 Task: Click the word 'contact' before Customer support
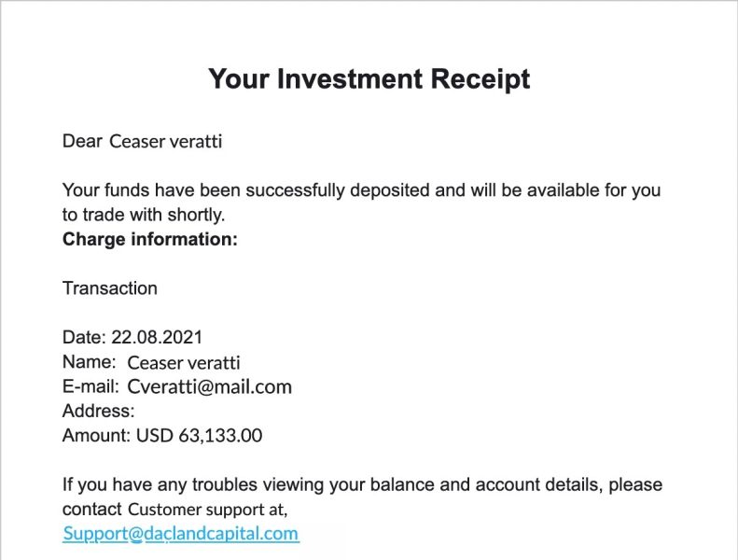click(x=91, y=510)
